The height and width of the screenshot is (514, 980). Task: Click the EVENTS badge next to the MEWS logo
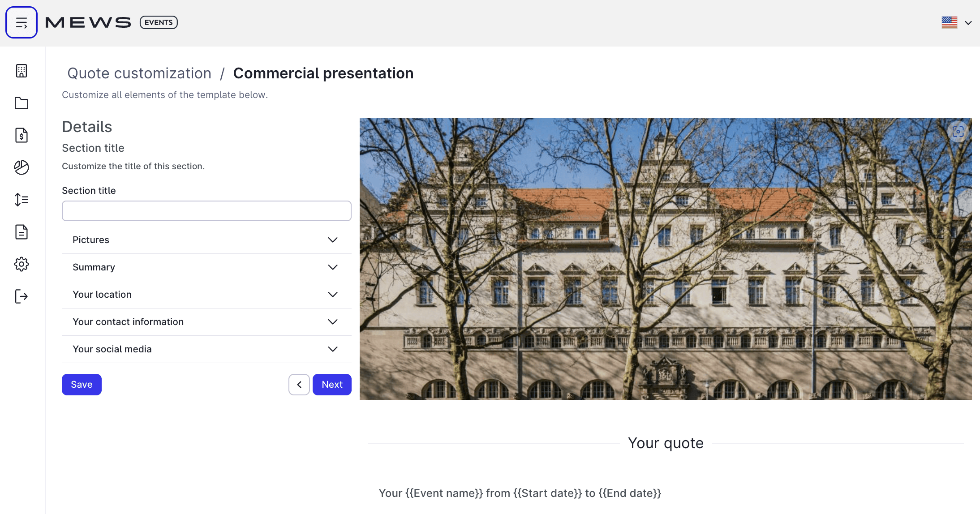158,22
